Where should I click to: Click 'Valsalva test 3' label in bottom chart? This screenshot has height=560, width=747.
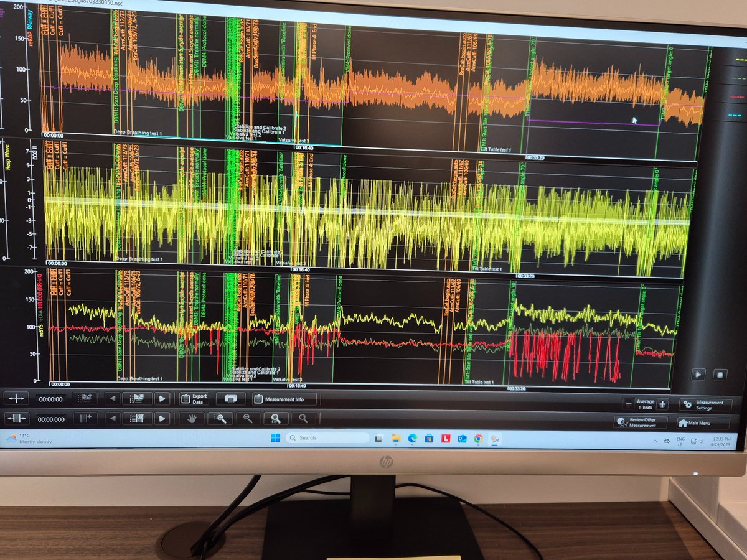click(x=288, y=379)
